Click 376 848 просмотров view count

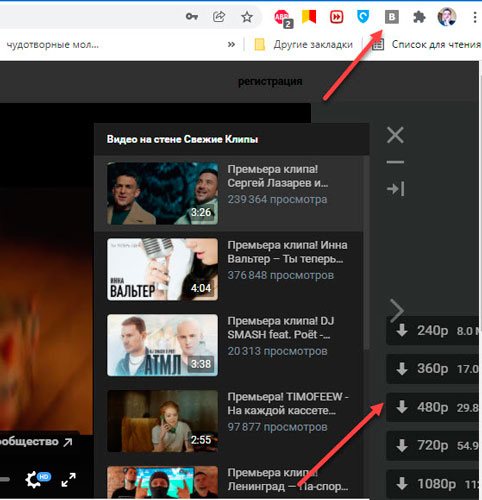coord(281,275)
